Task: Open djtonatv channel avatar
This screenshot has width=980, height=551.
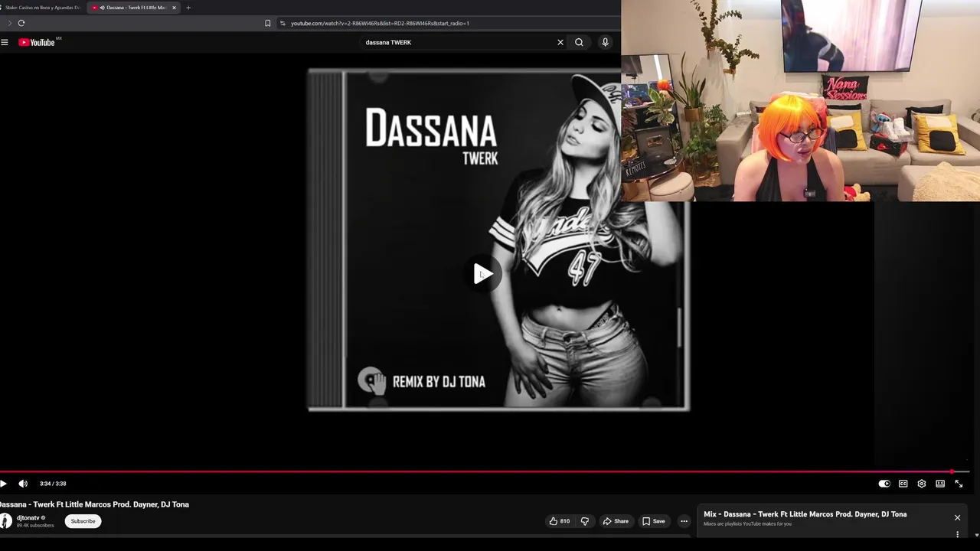Action: (x=6, y=521)
